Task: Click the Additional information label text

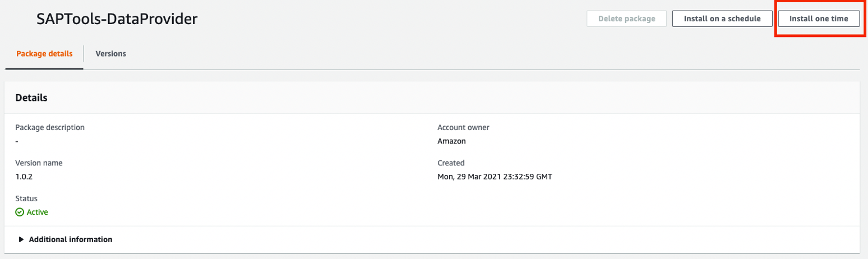Action: click(x=71, y=239)
